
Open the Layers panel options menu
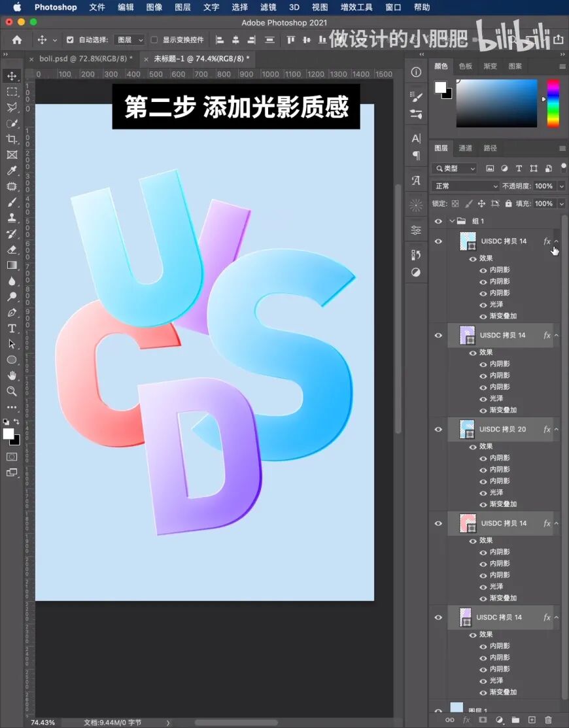(562, 148)
